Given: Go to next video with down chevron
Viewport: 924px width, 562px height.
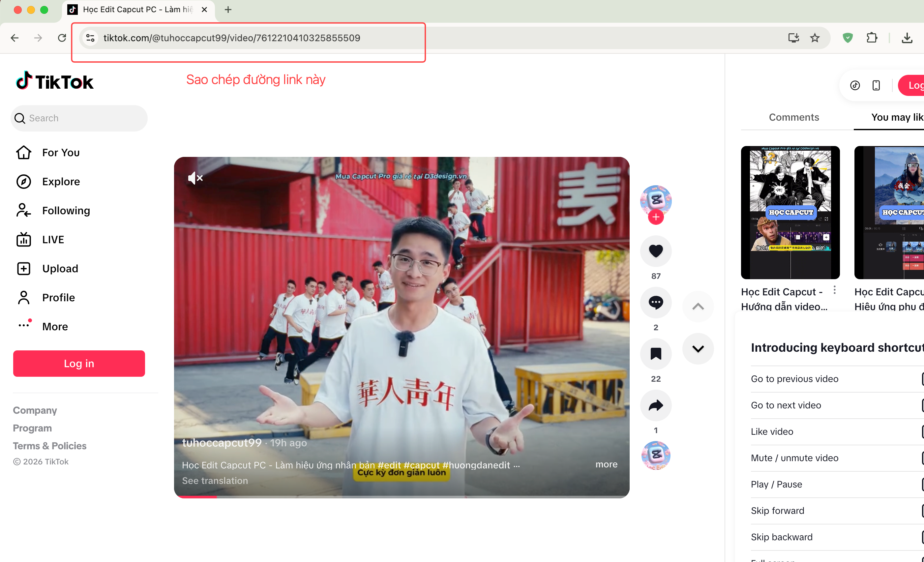Looking at the screenshot, I should [698, 349].
